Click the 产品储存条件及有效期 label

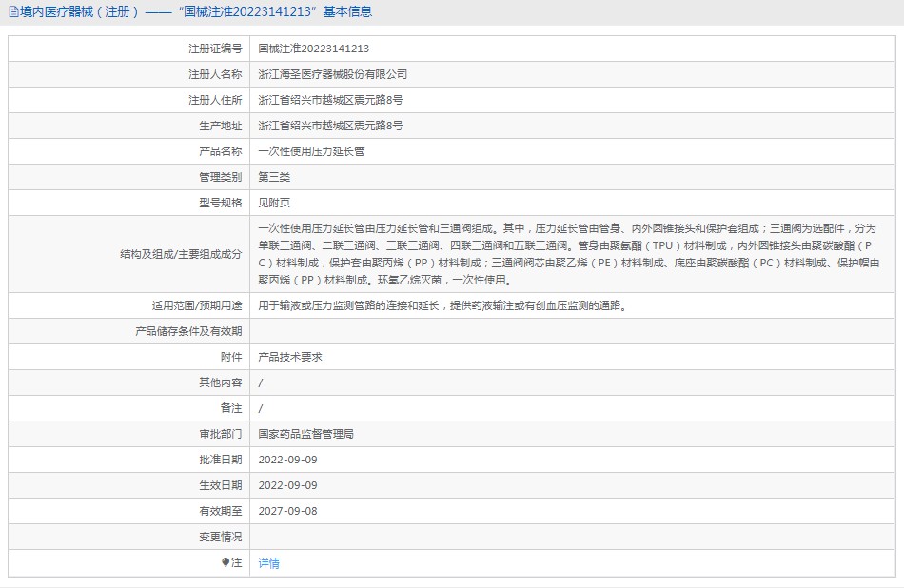pos(188,331)
